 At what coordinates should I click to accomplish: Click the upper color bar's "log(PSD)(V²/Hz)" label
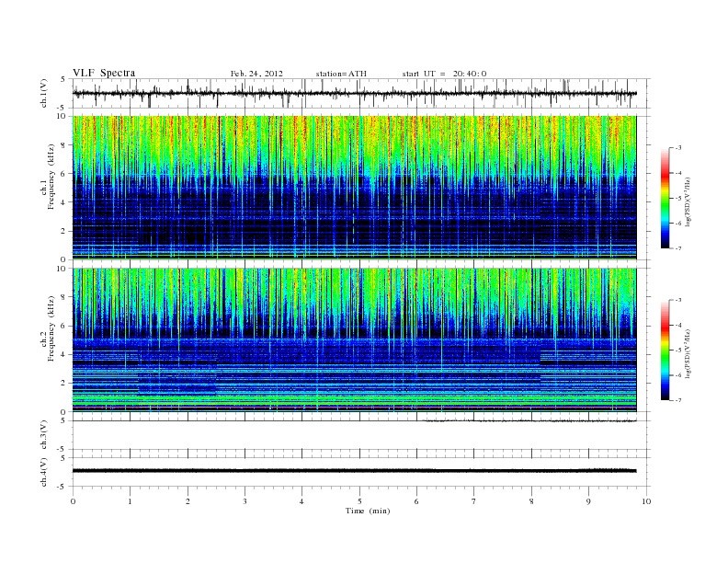pyautogui.click(x=688, y=201)
